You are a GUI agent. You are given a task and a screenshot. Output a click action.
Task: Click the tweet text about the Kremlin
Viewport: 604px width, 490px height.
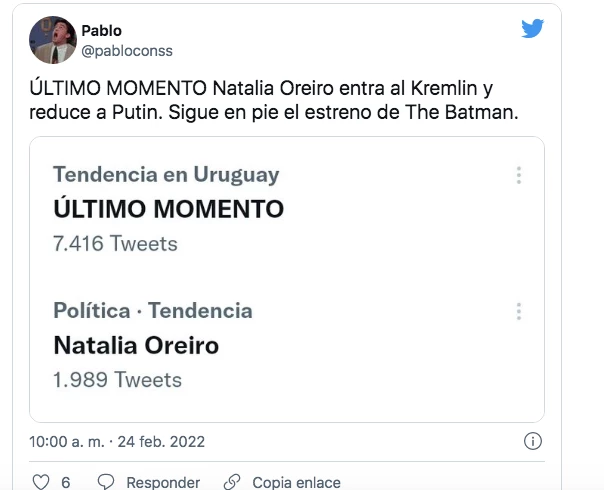pyautogui.click(x=270, y=101)
